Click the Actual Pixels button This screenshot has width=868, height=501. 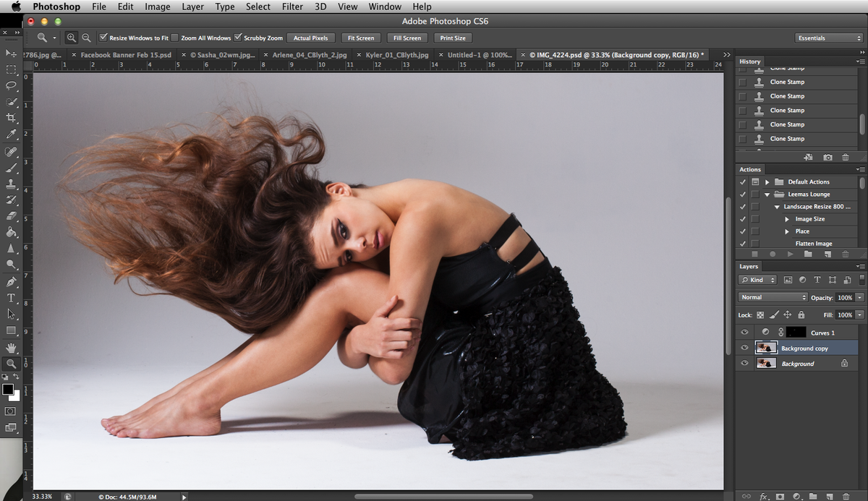pyautogui.click(x=310, y=38)
